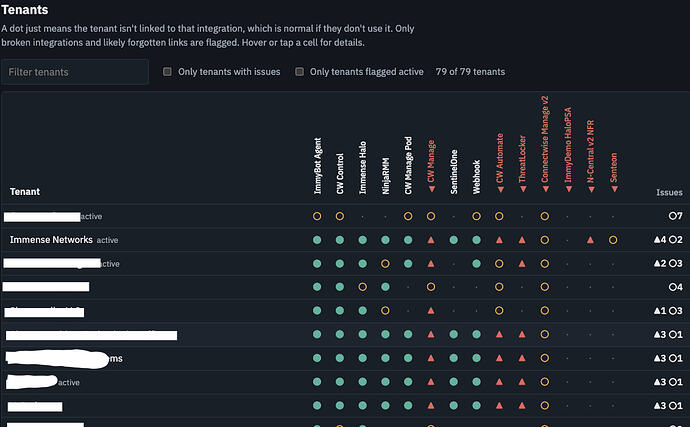Expand the ImmyDemo HaloPSA column arrow

[x=569, y=189]
